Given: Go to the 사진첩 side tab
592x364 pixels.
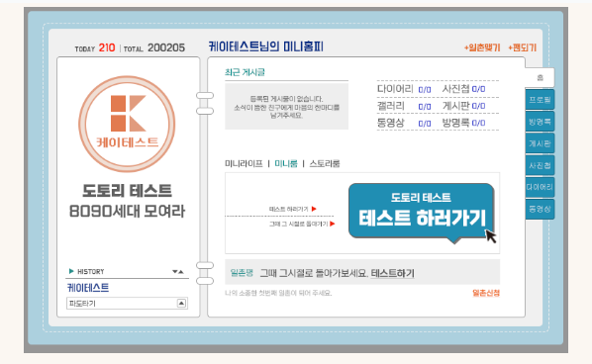Looking at the screenshot, I should tap(540, 165).
